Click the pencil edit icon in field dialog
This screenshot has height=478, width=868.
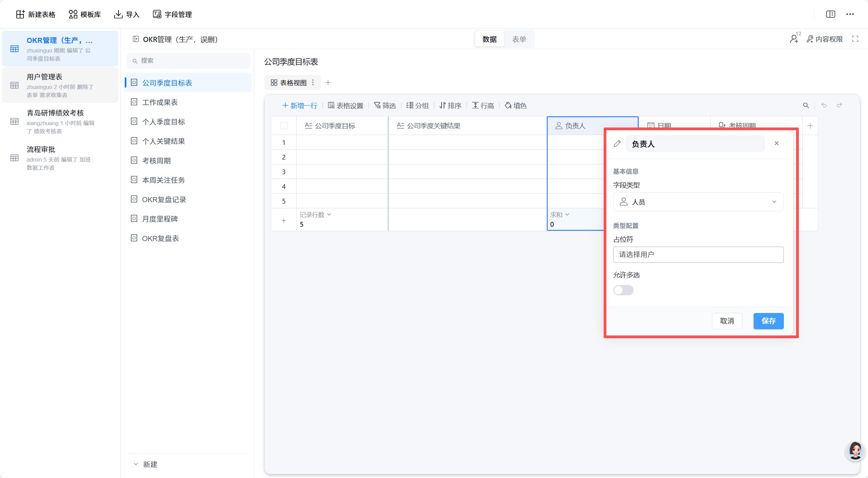point(617,144)
